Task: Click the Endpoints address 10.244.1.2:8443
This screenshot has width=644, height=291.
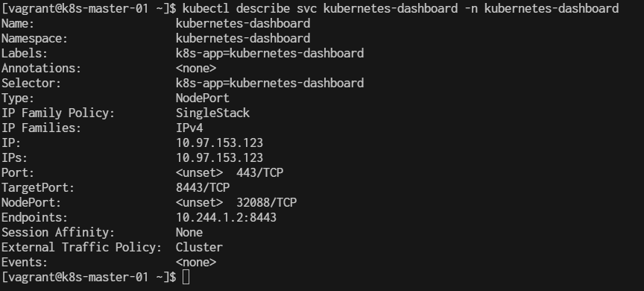Action: 227,217
